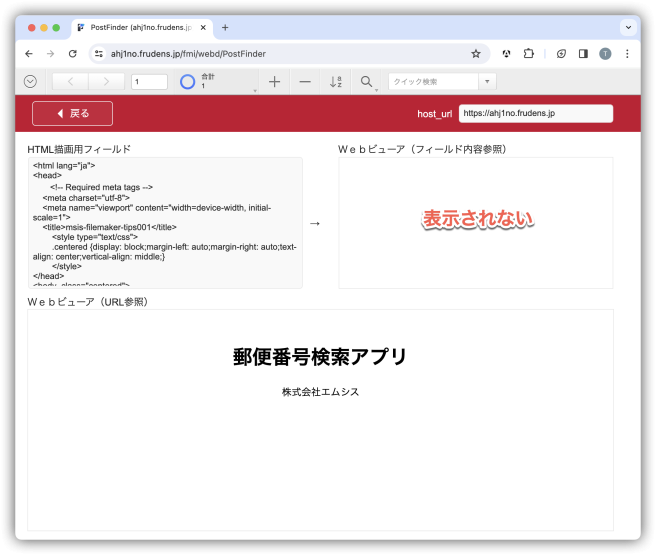This screenshot has width=656, height=555.
Task: Edit the current record number field
Action: coord(149,82)
